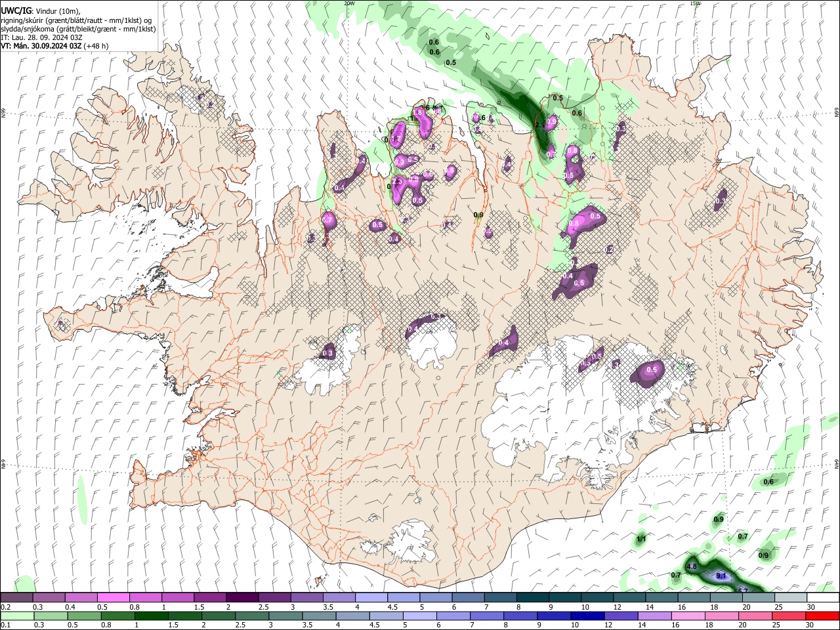Click the 0.2 label on snow scale
Screen dimensions: 840x630
tap(5, 607)
